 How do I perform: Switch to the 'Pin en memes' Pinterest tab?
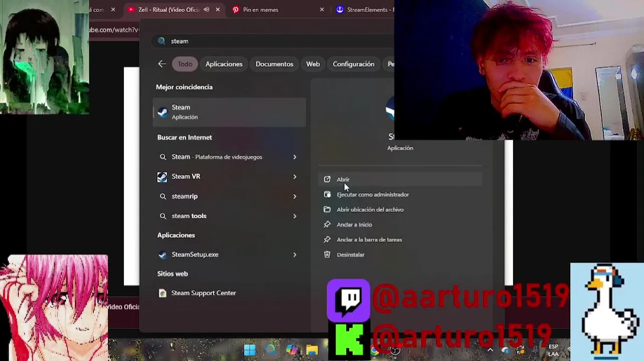tap(260, 10)
